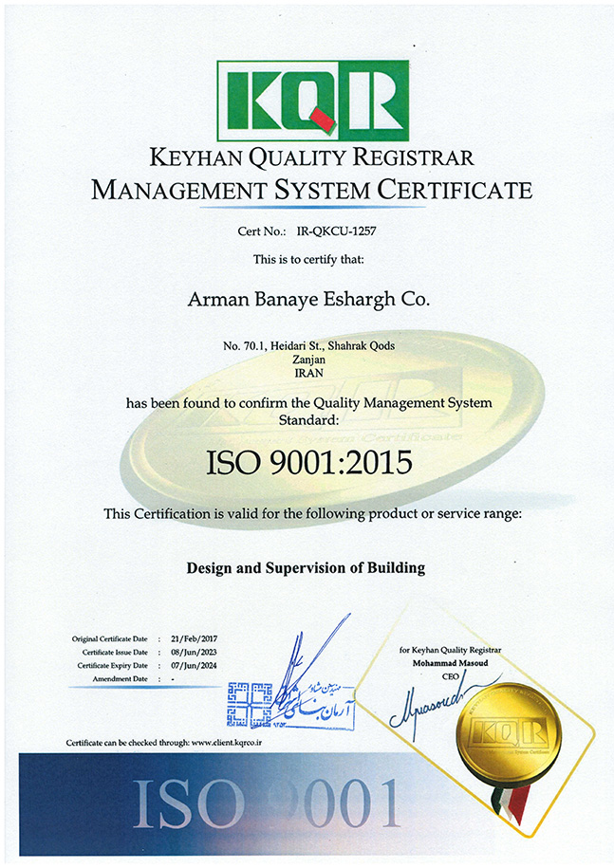The image size is (614, 868).
Task: Click the large 'ISO 9001:2015' standard text
Action: (309, 463)
